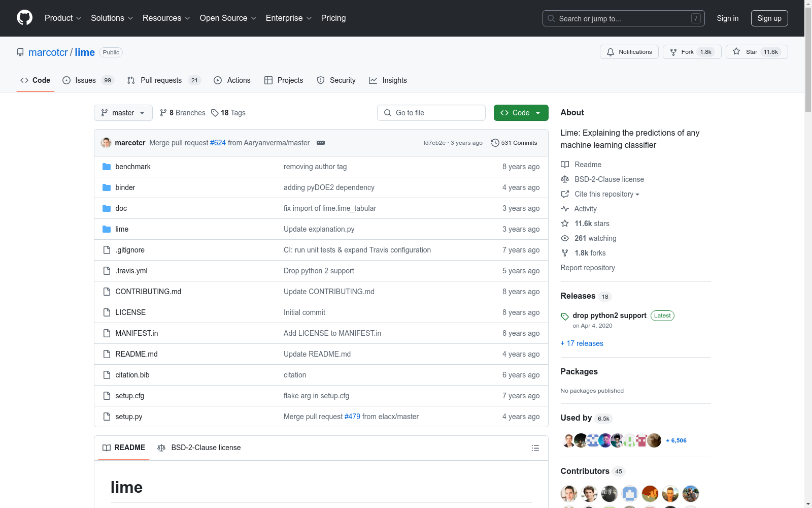Image resolution: width=812 pixels, height=508 pixels.
Task: Open the .travis.yml file
Action: click(x=131, y=271)
